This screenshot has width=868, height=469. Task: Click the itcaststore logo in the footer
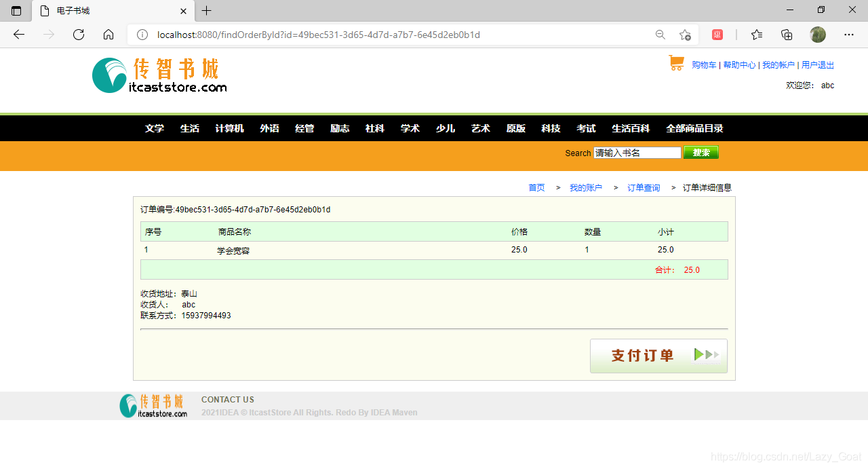[x=153, y=405]
